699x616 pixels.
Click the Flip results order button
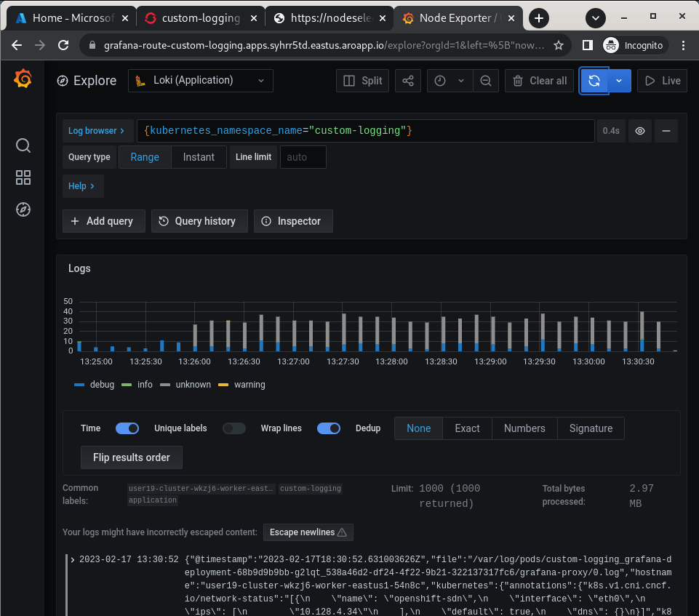point(131,457)
